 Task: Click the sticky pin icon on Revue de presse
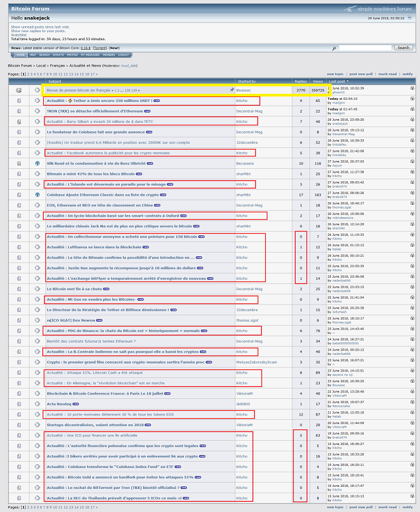[x=232, y=90]
